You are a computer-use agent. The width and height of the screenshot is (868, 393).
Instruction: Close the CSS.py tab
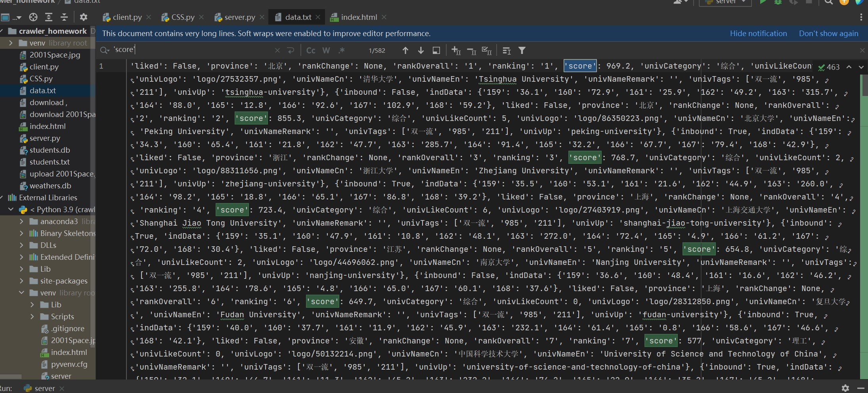(x=201, y=17)
